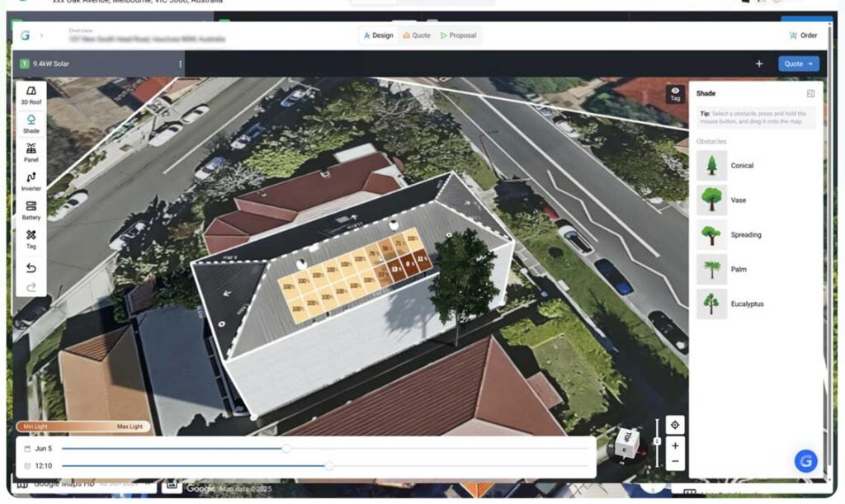The width and height of the screenshot is (845, 504).
Task: Open the 9.4kW Solar options menu
Action: (180, 64)
